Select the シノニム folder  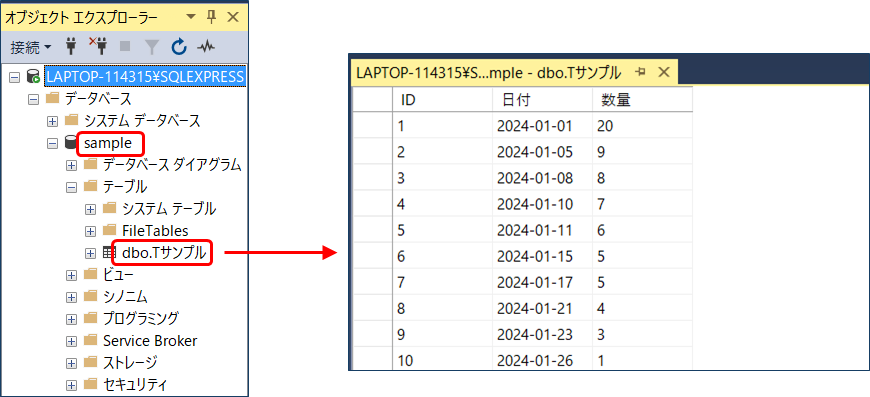tap(125, 297)
